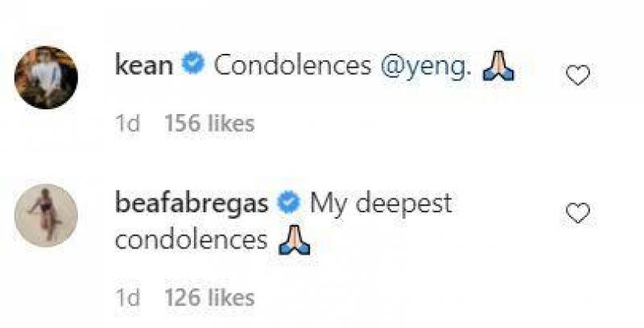
Task: Click the praying hands emoji after @yeng
Action: click(x=497, y=72)
